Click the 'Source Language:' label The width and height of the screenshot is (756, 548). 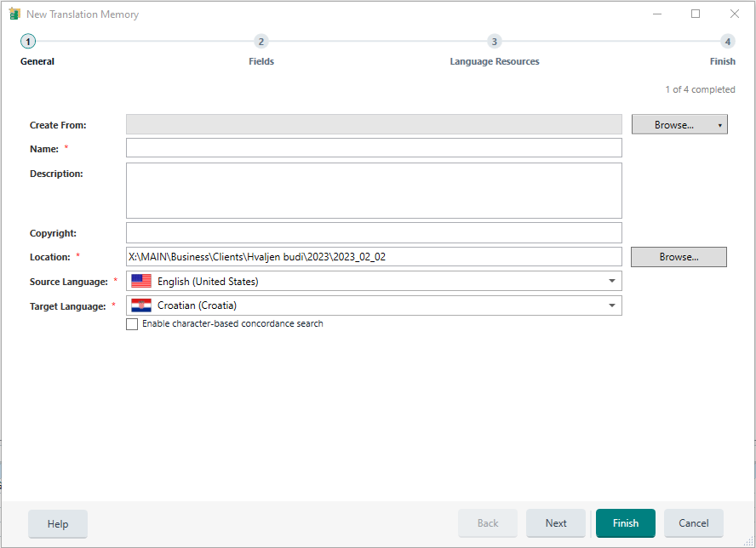click(68, 282)
